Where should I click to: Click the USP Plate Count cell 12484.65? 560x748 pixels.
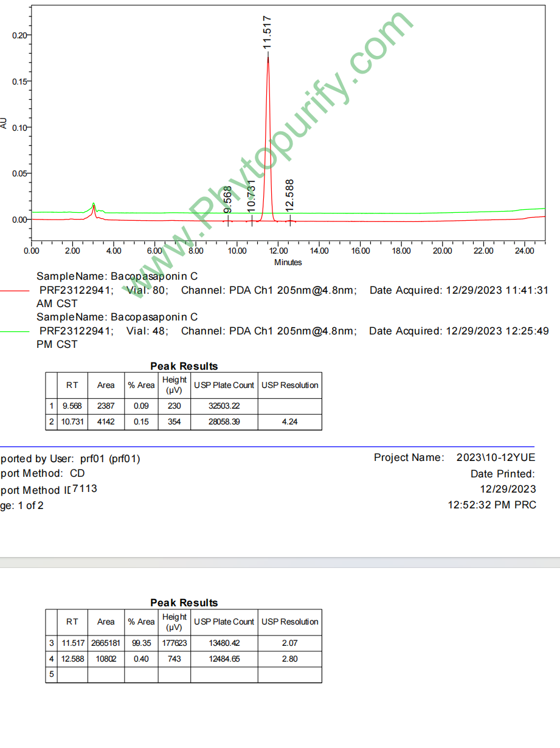point(224,659)
